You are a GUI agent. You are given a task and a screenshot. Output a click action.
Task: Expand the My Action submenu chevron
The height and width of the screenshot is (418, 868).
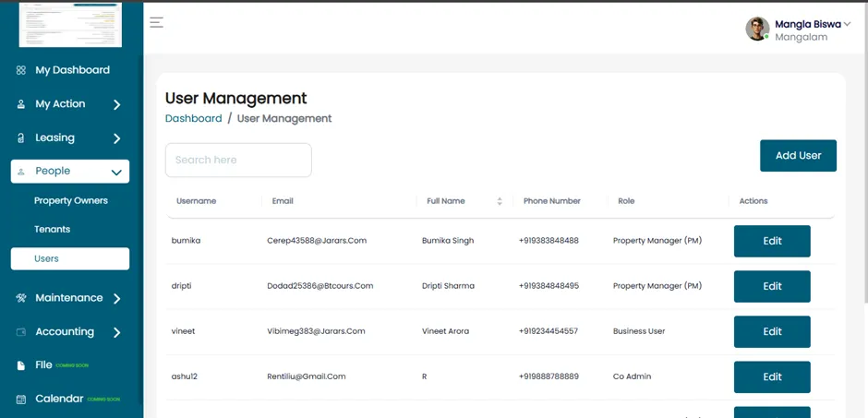click(x=116, y=104)
